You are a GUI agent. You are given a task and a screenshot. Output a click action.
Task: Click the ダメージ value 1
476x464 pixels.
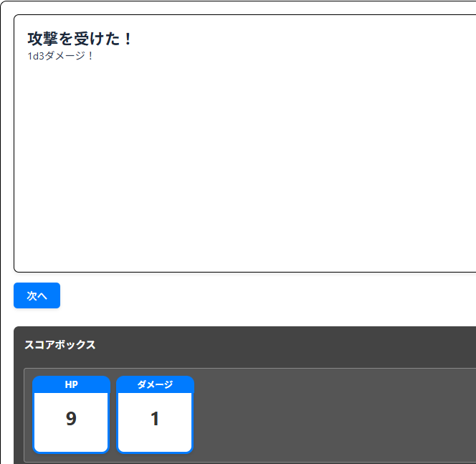155,419
